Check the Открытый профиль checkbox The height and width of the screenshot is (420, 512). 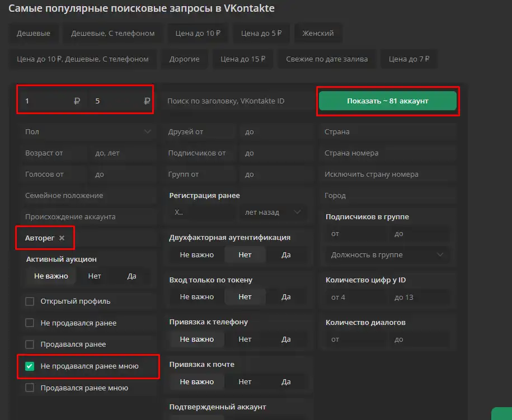tap(30, 301)
